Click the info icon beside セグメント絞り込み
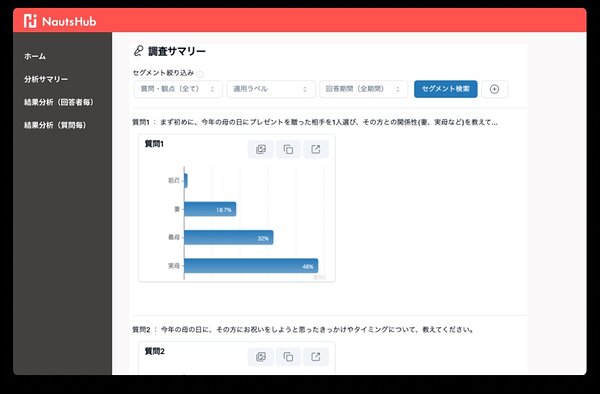600x394 pixels. pyautogui.click(x=200, y=74)
